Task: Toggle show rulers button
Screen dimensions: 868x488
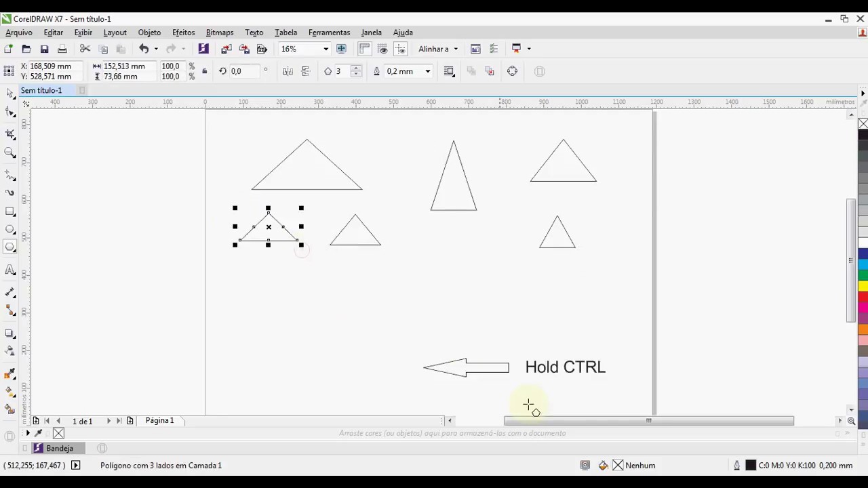Action: (365, 49)
